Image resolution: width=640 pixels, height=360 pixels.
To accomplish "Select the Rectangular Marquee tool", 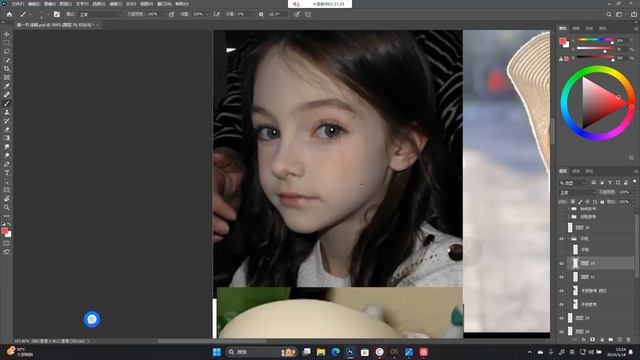I will (x=7, y=43).
